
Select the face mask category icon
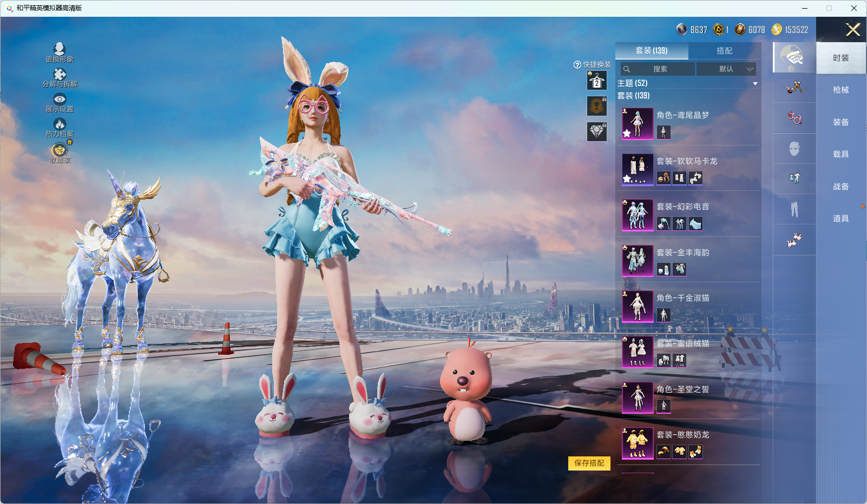click(x=794, y=149)
